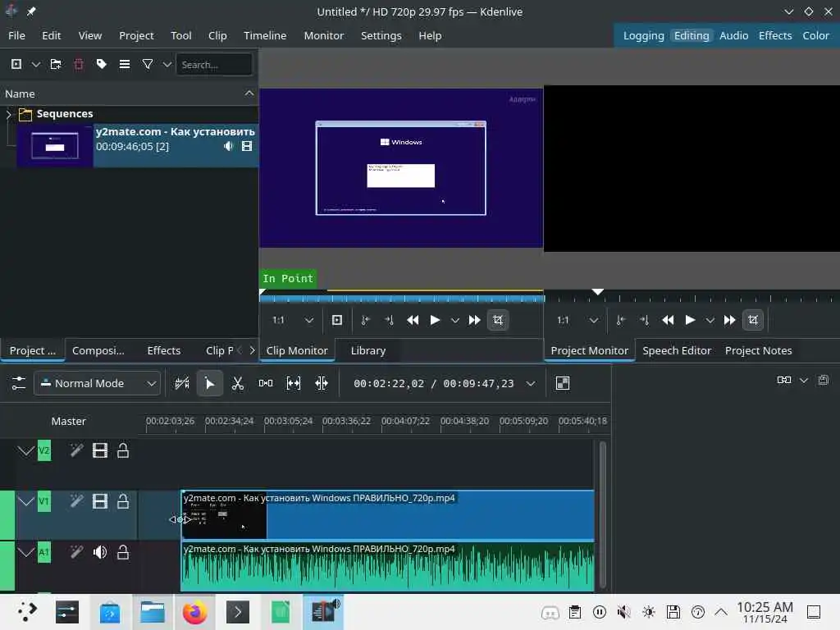840x630 pixels.
Task: Collapse the A1 track
Action: (x=25, y=552)
